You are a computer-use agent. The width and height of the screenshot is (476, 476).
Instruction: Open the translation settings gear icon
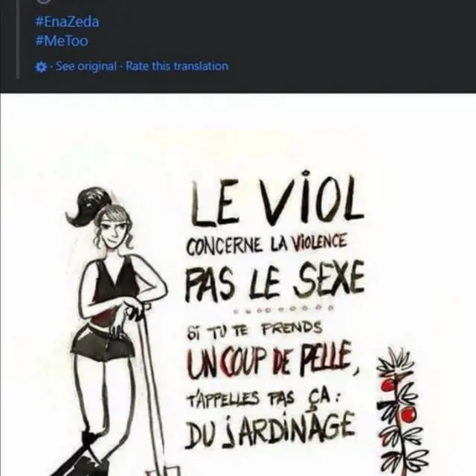42,67
